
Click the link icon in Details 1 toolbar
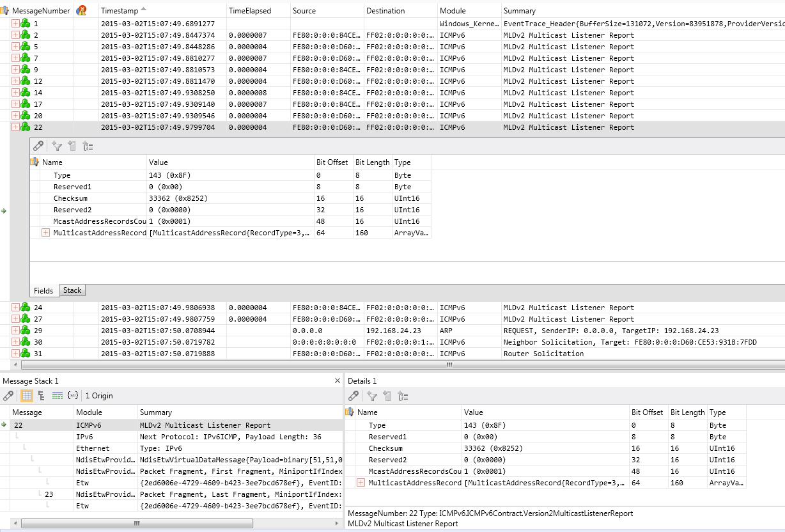(354, 396)
